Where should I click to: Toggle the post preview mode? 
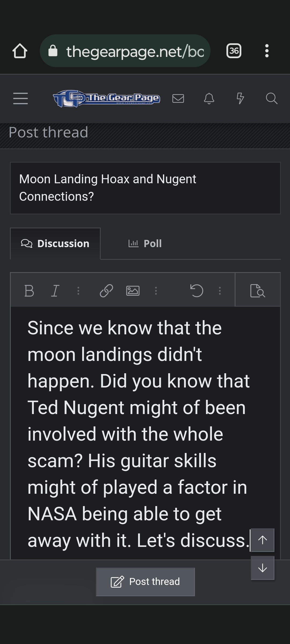click(258, 291)
